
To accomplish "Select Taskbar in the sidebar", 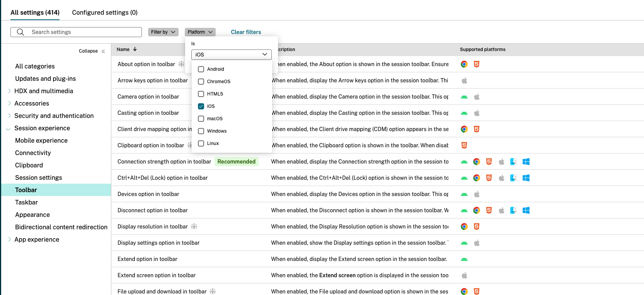I will tap(26, 202).
